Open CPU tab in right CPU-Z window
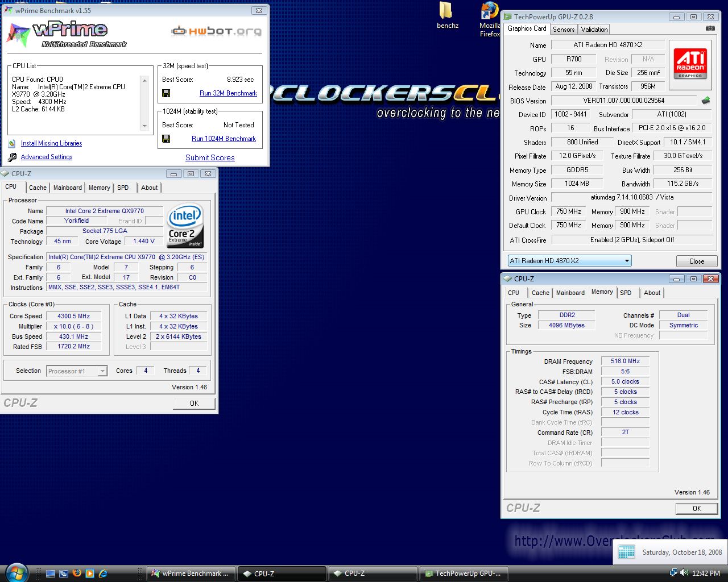The height and width of the screenshot is (582, 728). pos(514,293)
